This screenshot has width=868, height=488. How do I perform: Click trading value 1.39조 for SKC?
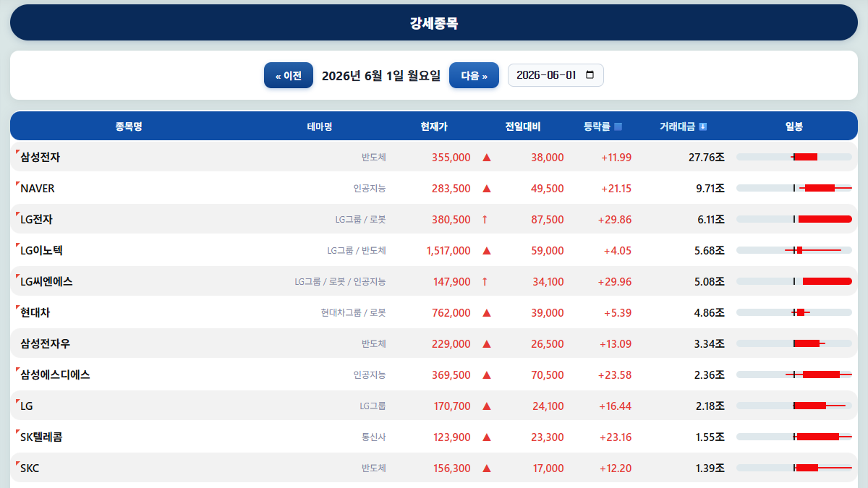click(x=710, y=468)
